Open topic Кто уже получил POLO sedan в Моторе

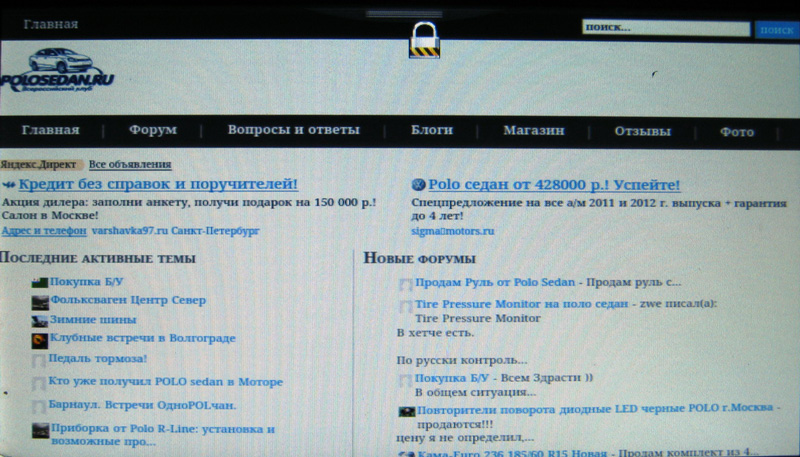tap(165, 382)
